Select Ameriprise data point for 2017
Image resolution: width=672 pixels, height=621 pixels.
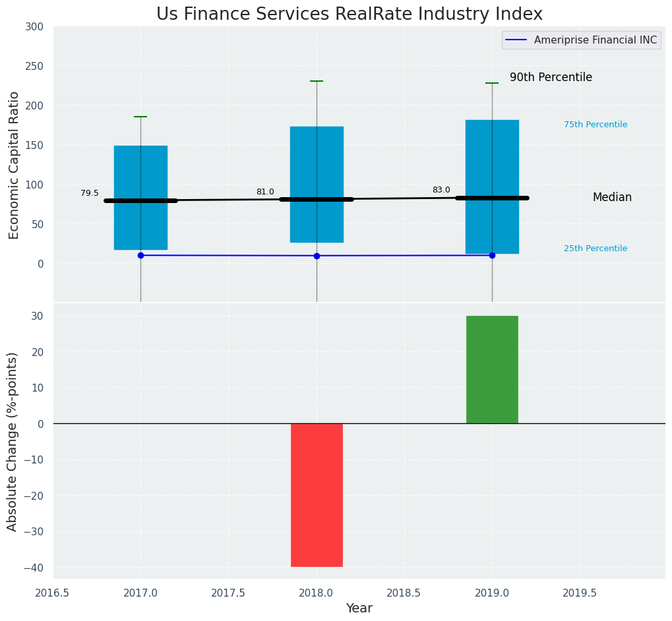pos(140,255)
